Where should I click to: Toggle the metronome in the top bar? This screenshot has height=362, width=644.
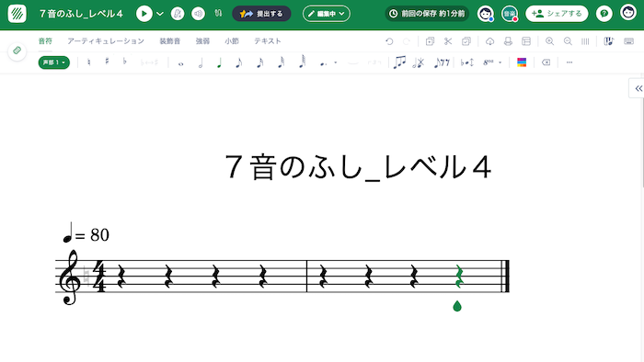click(x=178, y=14)
